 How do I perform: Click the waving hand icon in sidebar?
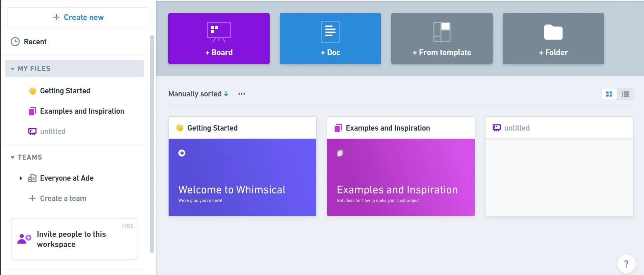click(32, 91)
